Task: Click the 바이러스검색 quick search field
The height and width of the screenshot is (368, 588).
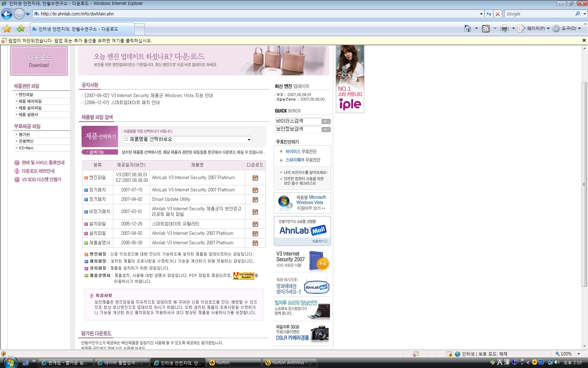Action: [298, 121]
